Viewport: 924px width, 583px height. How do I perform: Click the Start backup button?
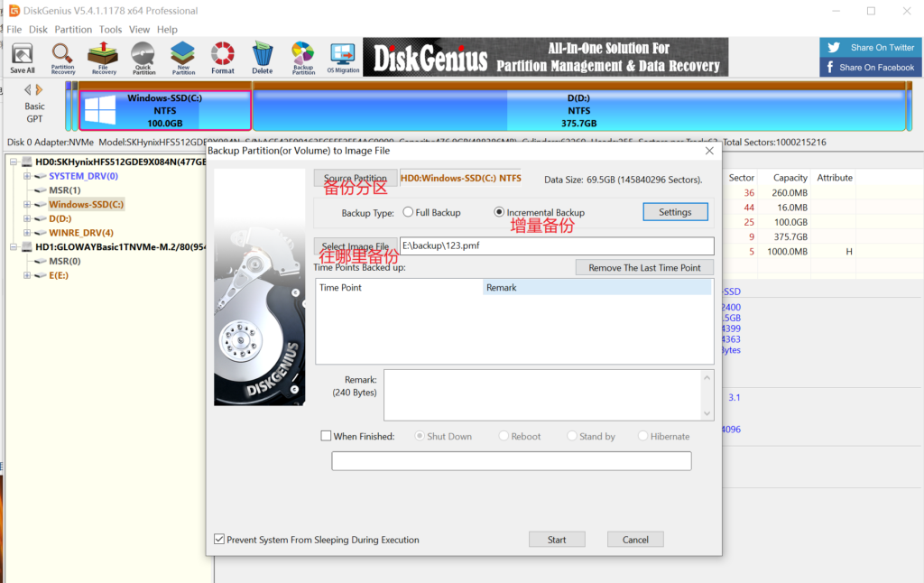557,540
